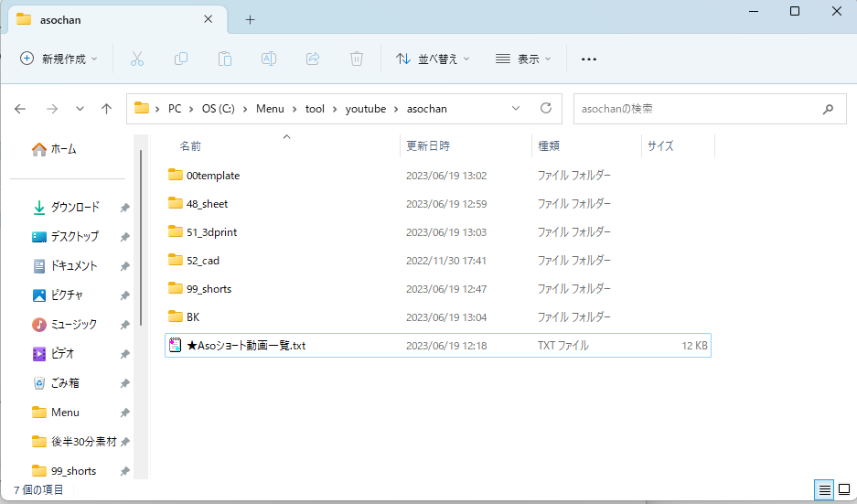Open ビデオ in navigation pane

tap(53, 354)
